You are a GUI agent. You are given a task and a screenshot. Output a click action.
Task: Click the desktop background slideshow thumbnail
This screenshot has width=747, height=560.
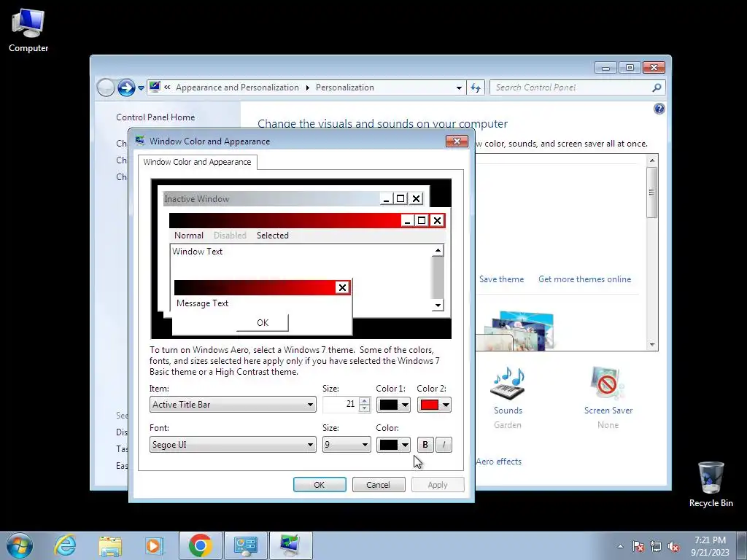tap(519, 330)
